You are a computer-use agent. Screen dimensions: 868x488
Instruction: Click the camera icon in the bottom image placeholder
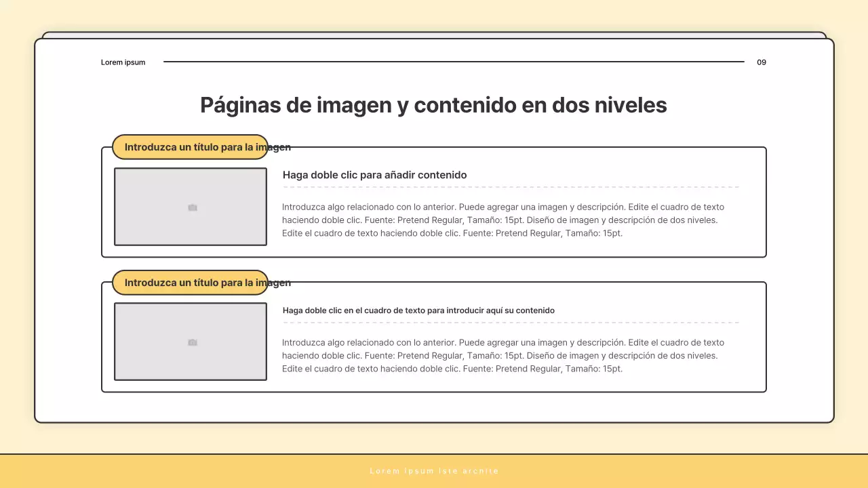[191, 342]
